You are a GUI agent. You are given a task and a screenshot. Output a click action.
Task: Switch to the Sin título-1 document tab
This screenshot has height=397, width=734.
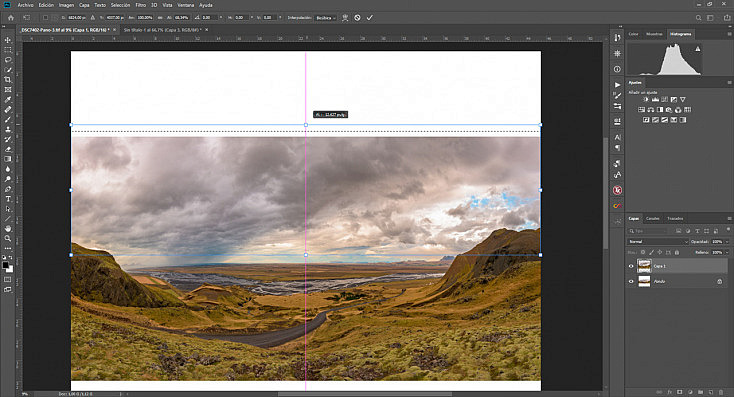(162, 30)
